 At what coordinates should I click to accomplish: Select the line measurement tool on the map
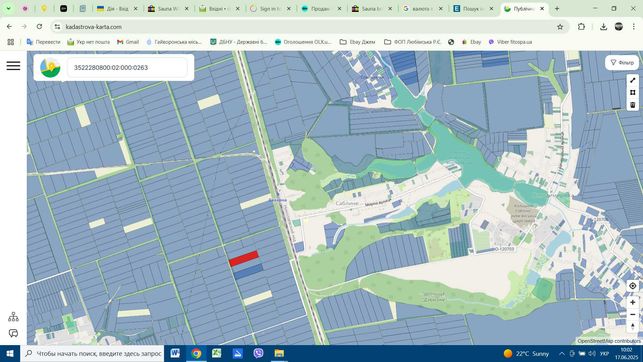click(633, 80)
